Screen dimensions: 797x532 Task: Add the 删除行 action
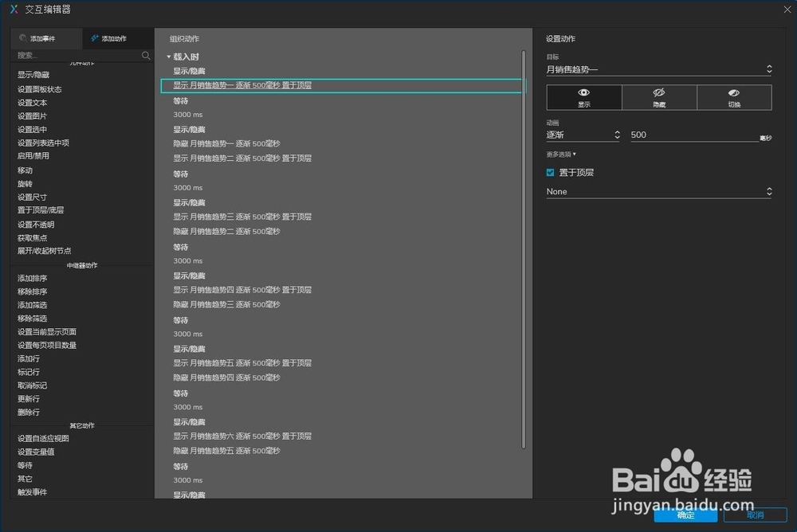[29, 412]
